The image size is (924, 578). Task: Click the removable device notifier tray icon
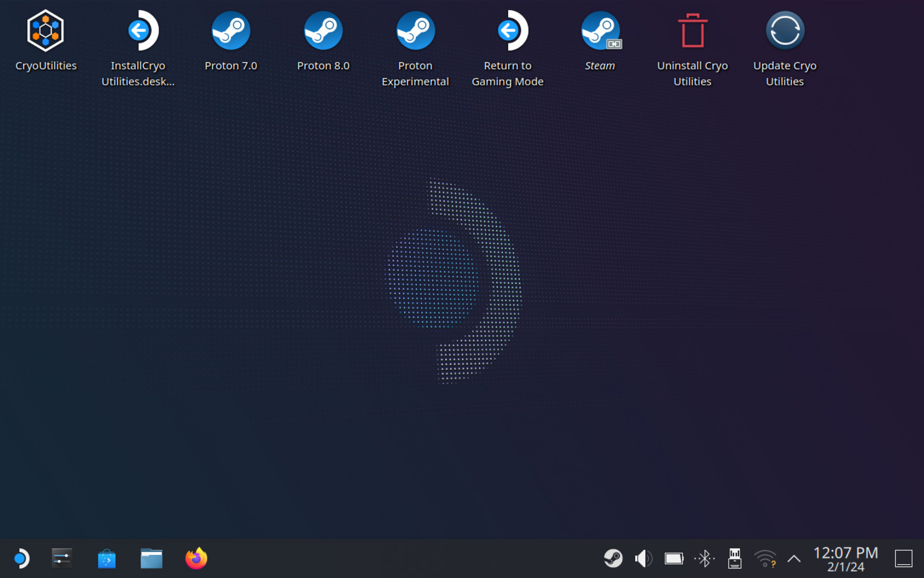pyautogui.click(x=735, y=559)
